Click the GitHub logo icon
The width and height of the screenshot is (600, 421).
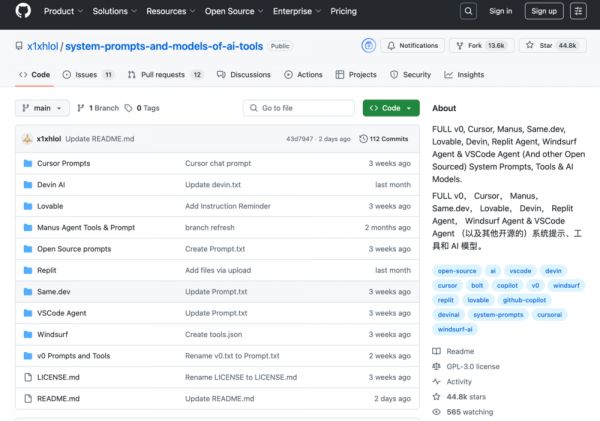pyautogui.click(x=22, y=12)
